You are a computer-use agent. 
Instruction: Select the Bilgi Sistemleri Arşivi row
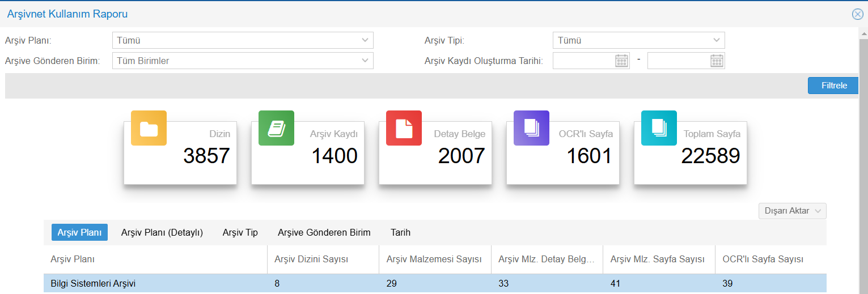tap(92, 283)
